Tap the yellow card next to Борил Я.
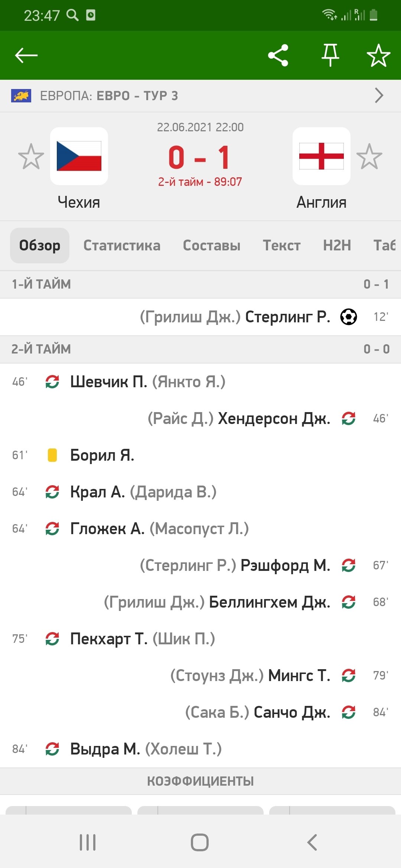 pos(52,455)
